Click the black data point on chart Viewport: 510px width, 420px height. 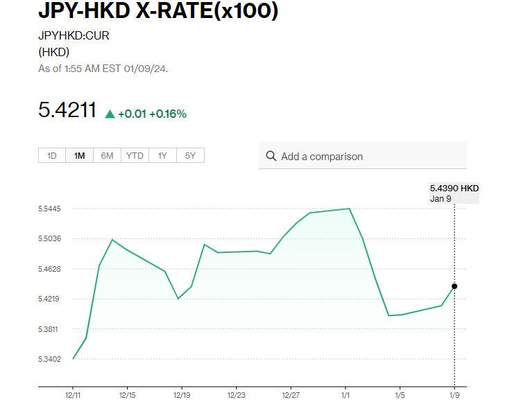pos(454,286)
